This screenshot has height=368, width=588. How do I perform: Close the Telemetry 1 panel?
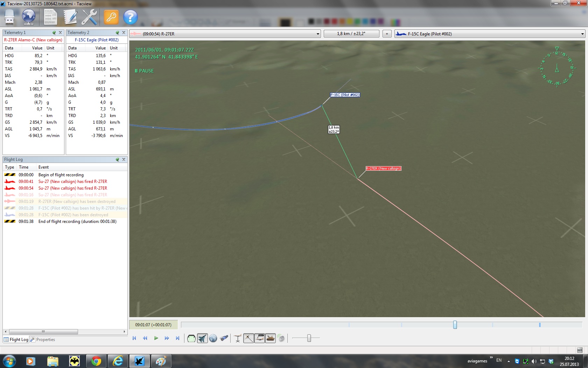61,33
